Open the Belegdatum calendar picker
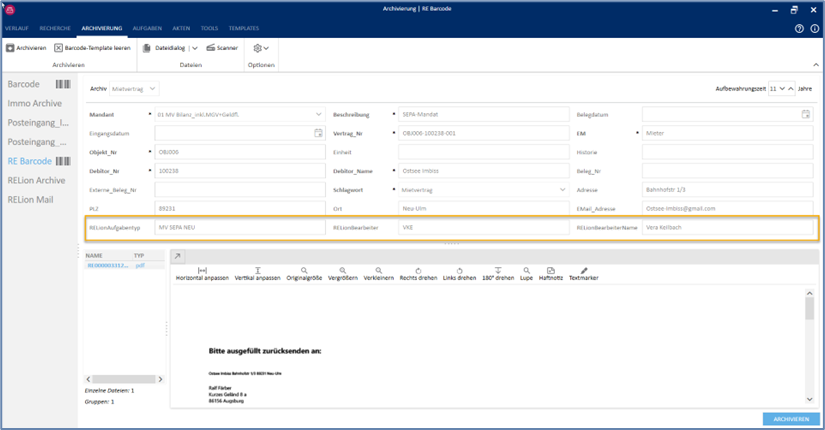The image size is (825, 430). pos(806,114)
